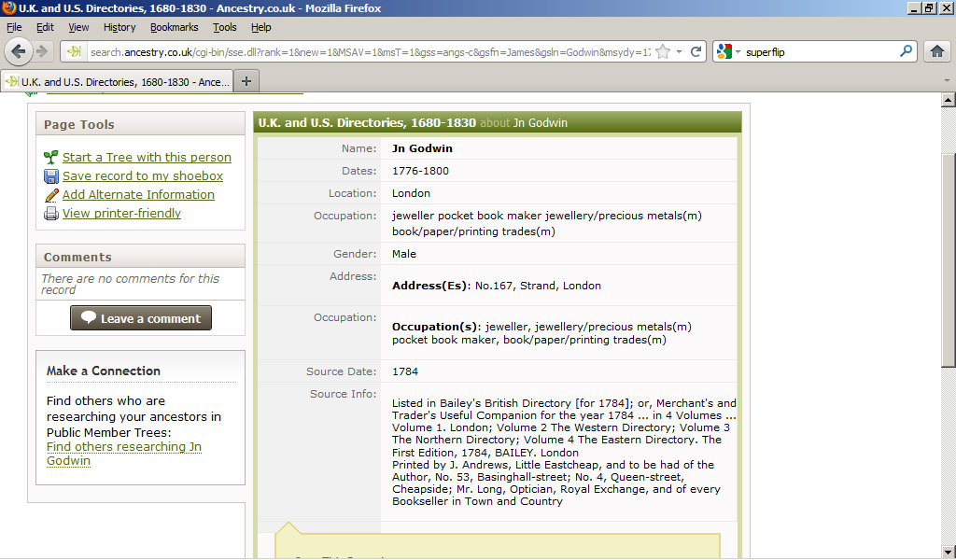Screen dimensions: 956x560
Task: Open the Tools menu
Action: tap(224, 27)
